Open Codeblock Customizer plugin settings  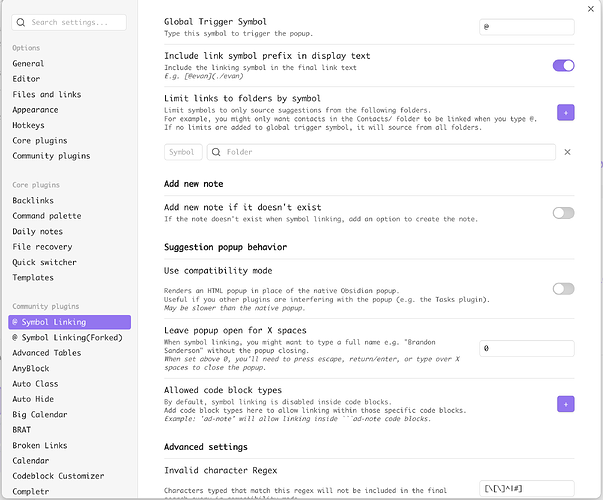(59, 475)
